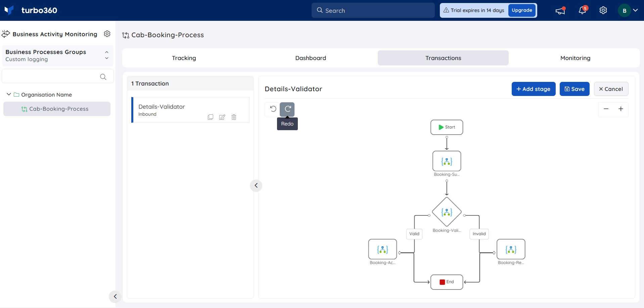Switch to the Dashboard tab
This screenshot has width=644, height=308.
[x=311, y=58]
